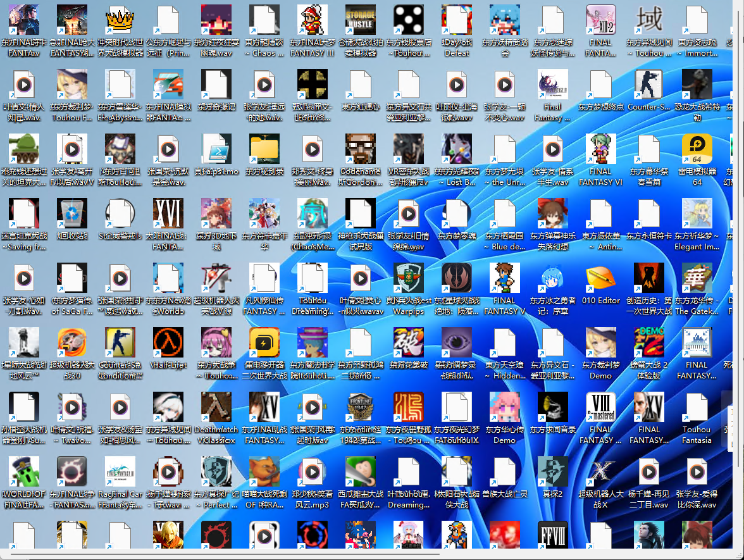
Task: Click the "东方永恒符卡" shortcut label
Action: [649, 236]
